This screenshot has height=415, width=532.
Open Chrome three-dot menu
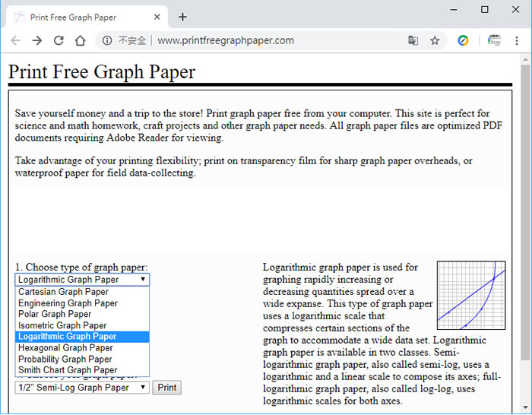pyautogui.click(x=517, y=41)
